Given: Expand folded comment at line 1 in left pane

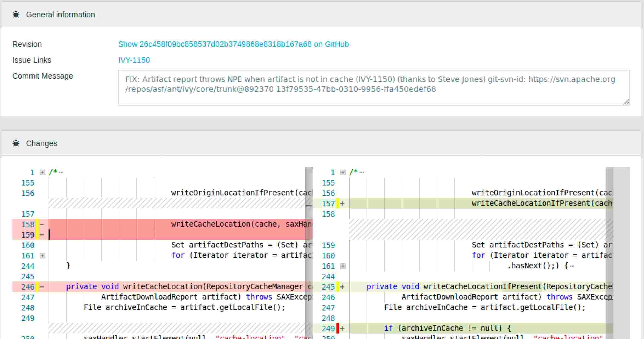Looking at the screenshot, I should (x=42, y=172).
